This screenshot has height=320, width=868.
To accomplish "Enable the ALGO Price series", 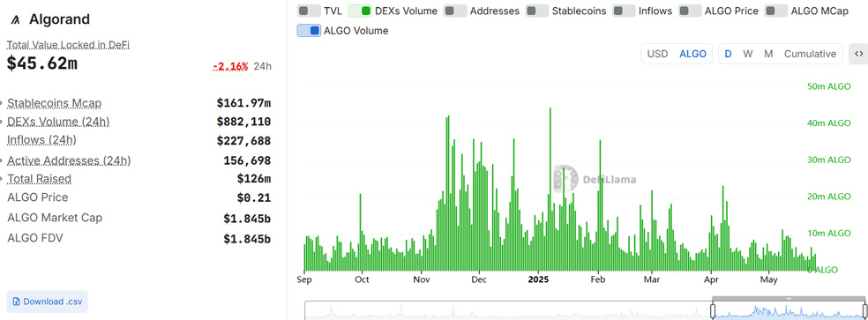I will [x=690, y=11].
